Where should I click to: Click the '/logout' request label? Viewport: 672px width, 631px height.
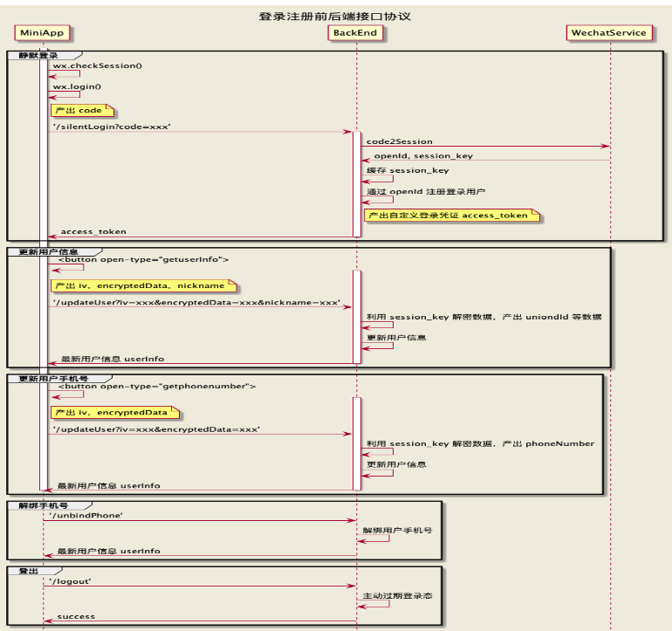pyautogui.click(x=70, y=582)
